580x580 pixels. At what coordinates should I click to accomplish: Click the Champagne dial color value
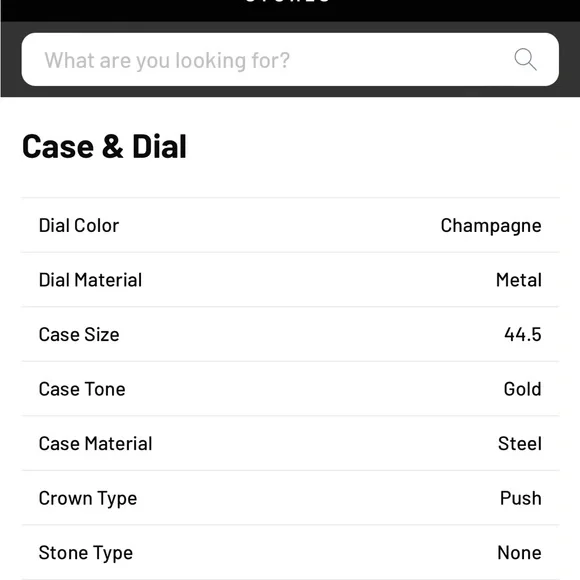pos(491,226)
